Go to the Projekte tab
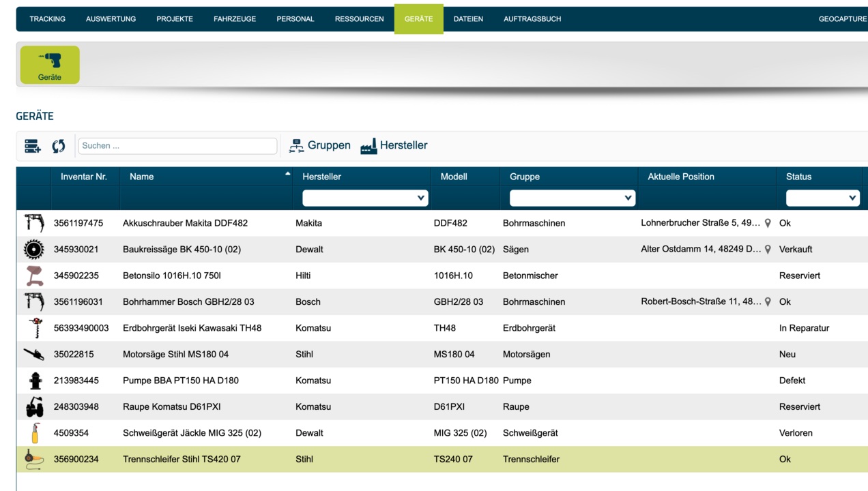The image size is (868, 491). coord(175,19)
